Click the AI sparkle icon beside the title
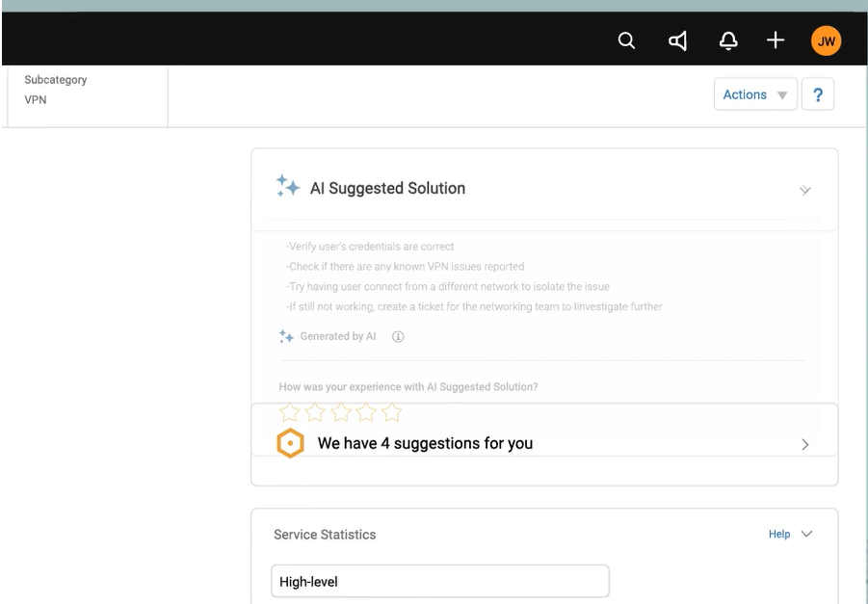 pos(287,187)
